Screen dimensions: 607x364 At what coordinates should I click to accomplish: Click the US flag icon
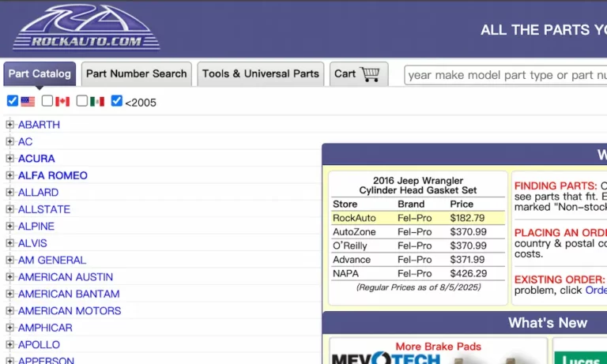pyautogui.click(x=28, y=102)
